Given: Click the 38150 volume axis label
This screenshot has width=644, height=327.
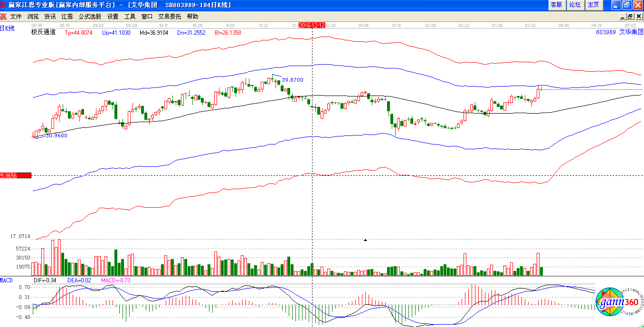Looking at the screenshot, I should 22,258.
